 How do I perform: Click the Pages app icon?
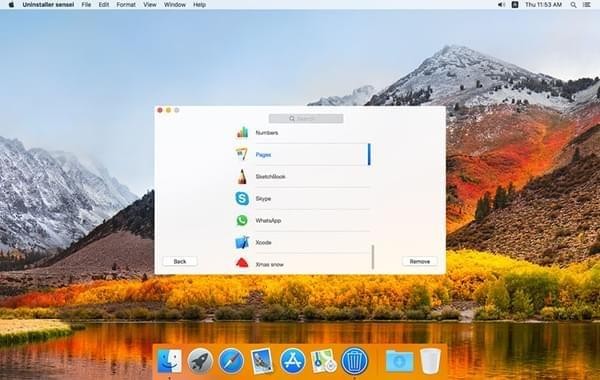(x=241, y=154)
